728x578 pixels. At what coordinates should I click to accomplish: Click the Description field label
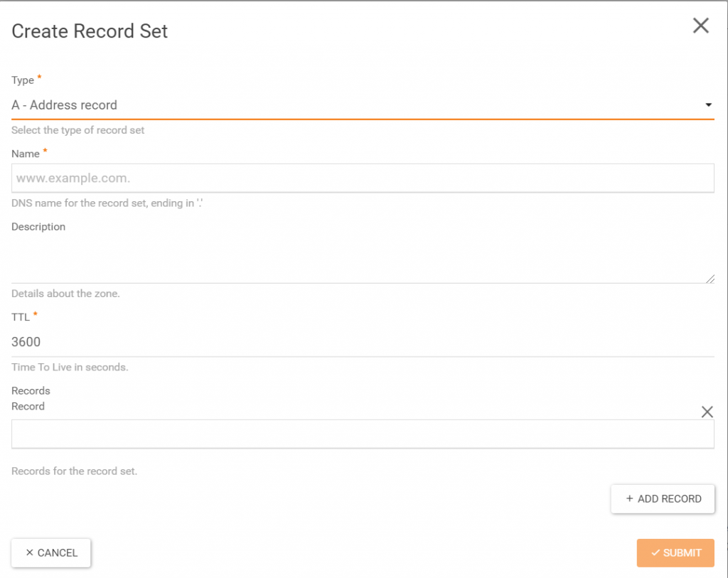coord(38,227)
